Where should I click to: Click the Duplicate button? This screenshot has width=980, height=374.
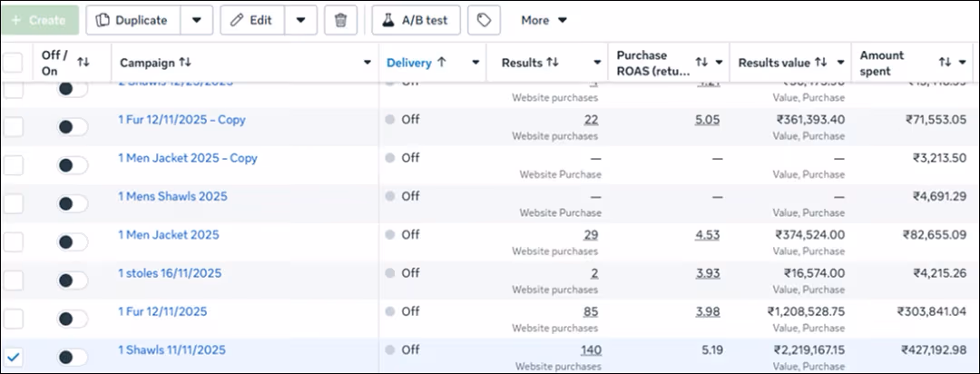coord(133,20)
